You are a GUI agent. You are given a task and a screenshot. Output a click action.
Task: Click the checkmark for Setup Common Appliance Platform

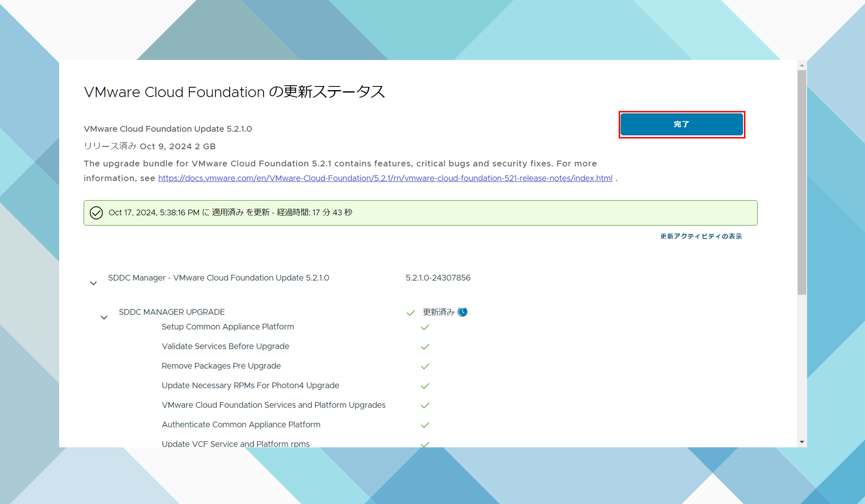425,327
